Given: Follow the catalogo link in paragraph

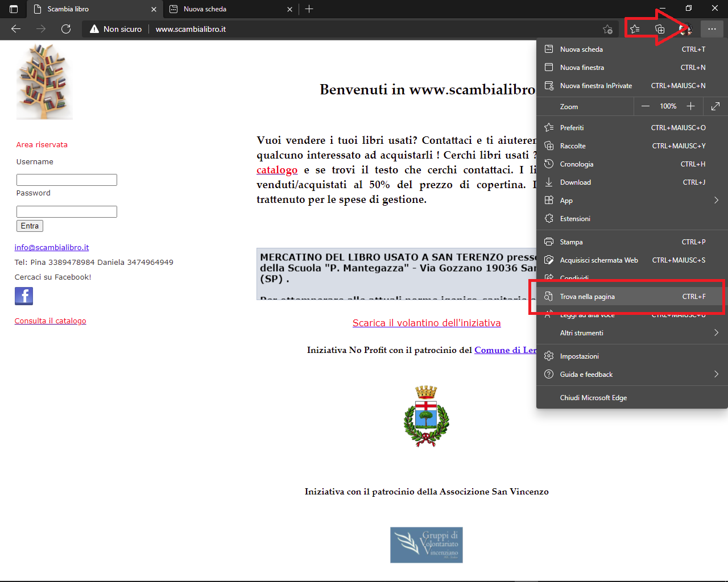Looking at the screenshot, I should 277,170.
